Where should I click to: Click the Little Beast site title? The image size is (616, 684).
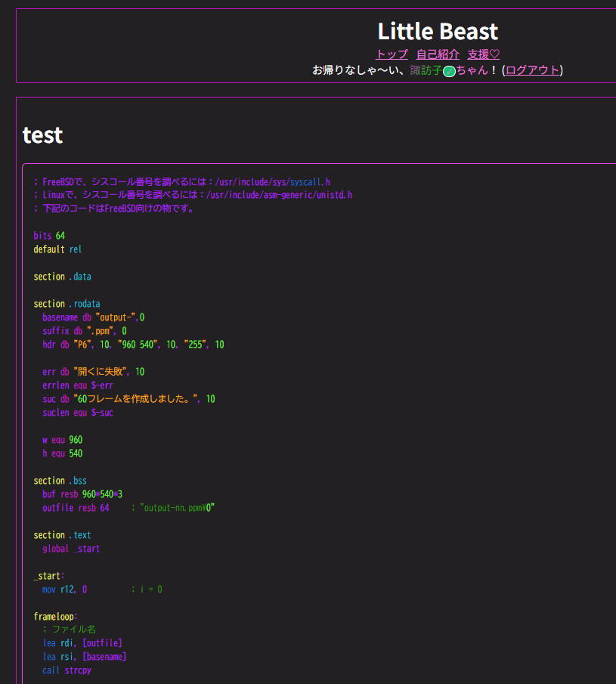(438, 32)
